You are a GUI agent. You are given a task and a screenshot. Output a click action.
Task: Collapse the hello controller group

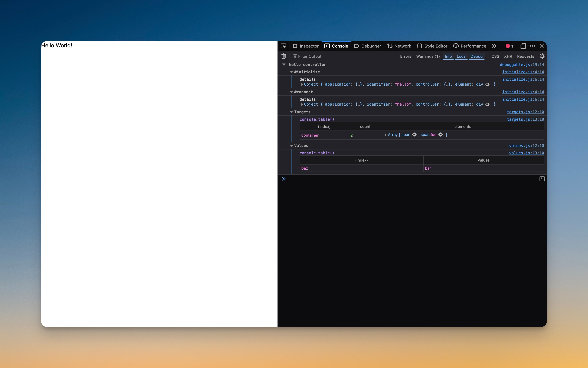click(284, 65)
